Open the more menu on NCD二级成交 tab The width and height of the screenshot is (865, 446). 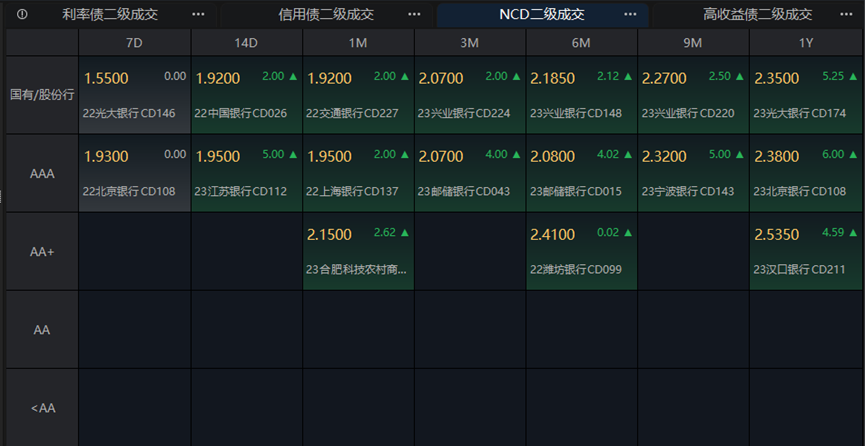[x=630, y=14]
